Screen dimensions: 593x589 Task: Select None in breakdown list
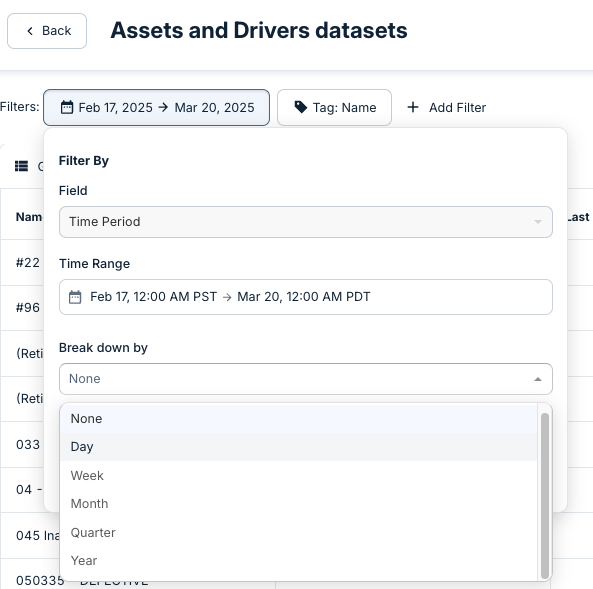pyautogui.click(x=298, y=419)
